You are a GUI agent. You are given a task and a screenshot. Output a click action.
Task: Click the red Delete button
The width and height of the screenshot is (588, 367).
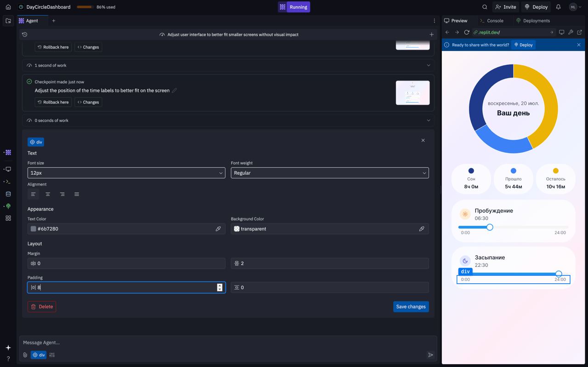(x=42, y=307)
